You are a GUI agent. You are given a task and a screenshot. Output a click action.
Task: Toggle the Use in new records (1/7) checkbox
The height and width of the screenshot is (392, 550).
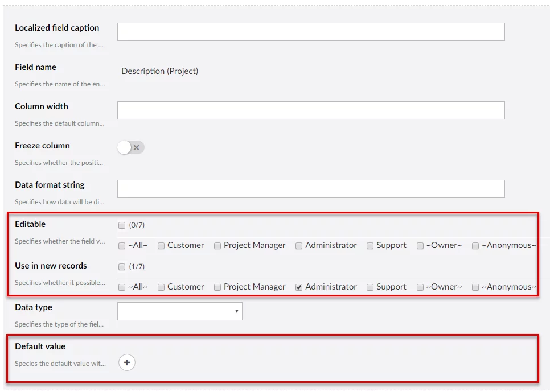122,267
